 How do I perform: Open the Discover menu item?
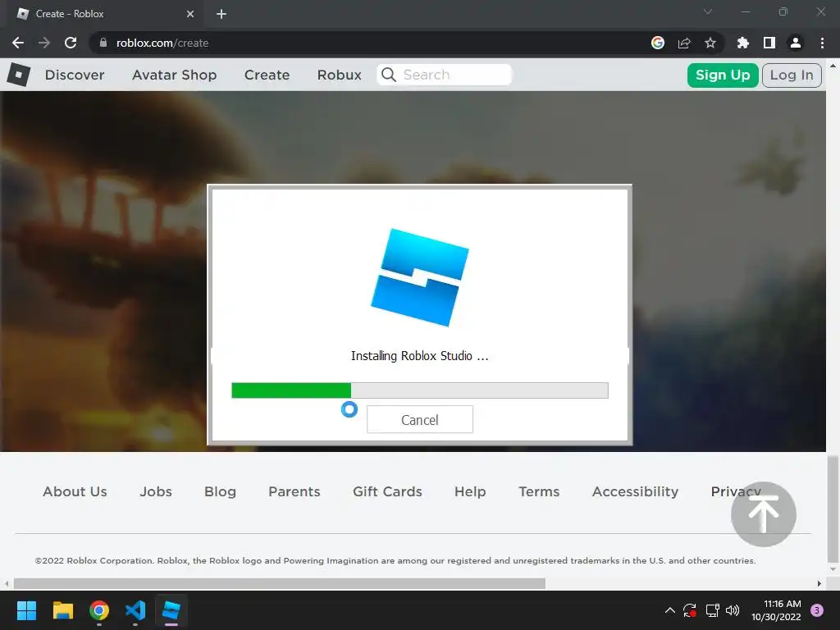point(75,75)
